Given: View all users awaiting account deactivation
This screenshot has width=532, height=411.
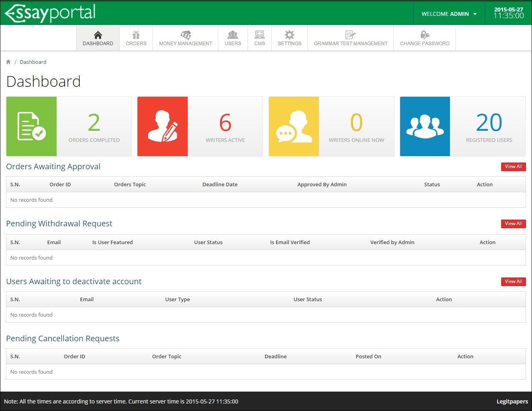Looking at the screenshot, I should pos(513,282).
